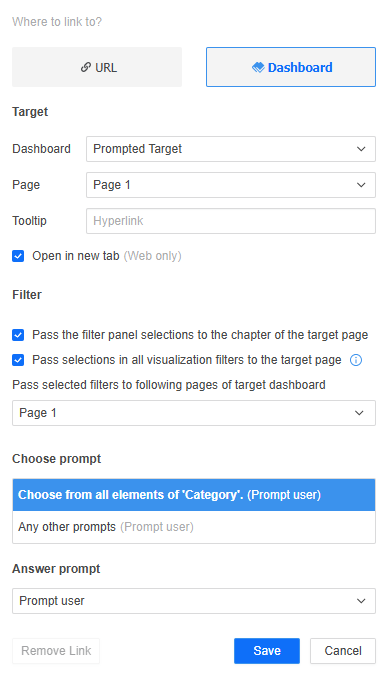Expand the target Page dropdown
The height and width of the screenshot is (674, 391).
[x=231, y=185]
